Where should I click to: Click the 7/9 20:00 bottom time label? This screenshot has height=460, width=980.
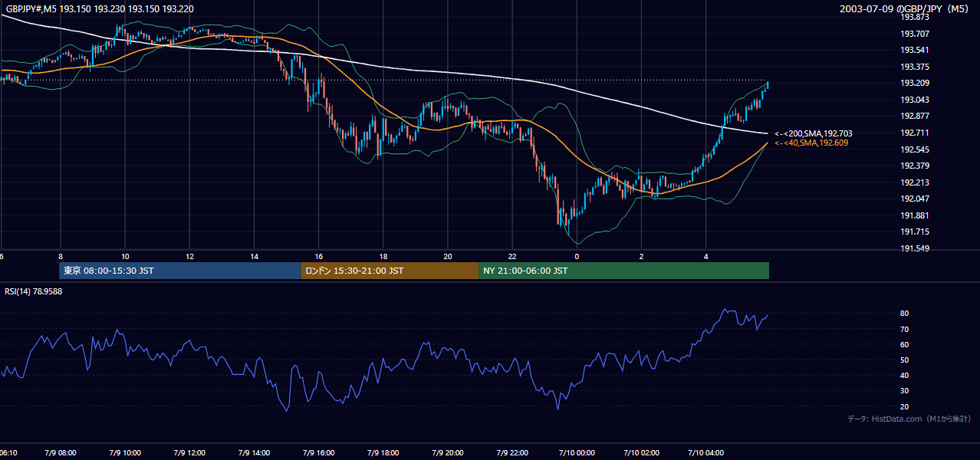click(448, 453)
